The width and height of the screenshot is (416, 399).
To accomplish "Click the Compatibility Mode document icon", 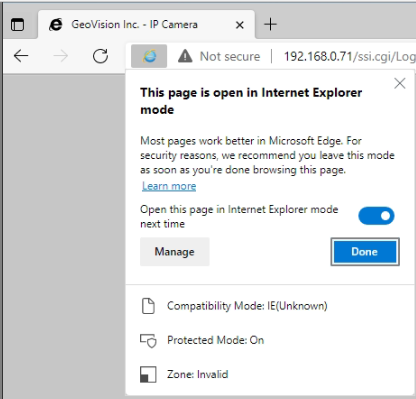I will coord(148,306).
